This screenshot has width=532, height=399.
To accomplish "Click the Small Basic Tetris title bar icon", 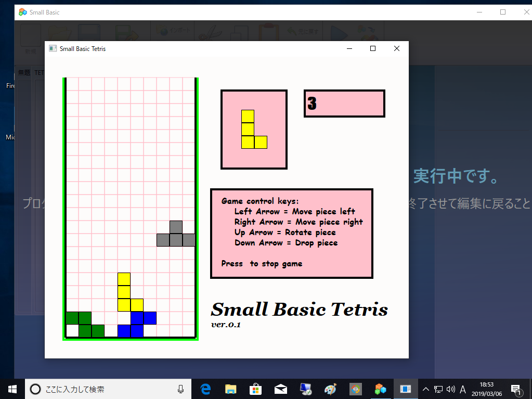I will (53, 48).
